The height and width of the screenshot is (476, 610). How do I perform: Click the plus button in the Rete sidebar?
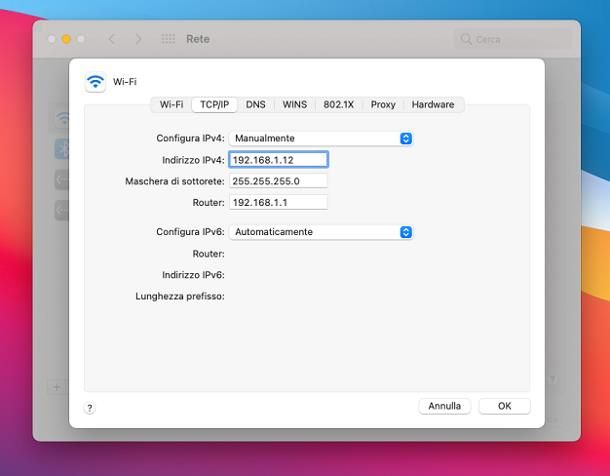click(57, 387)
